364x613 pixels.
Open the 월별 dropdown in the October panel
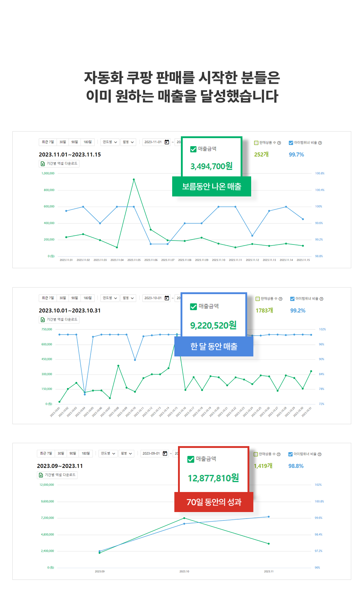[x=128, y=298]
